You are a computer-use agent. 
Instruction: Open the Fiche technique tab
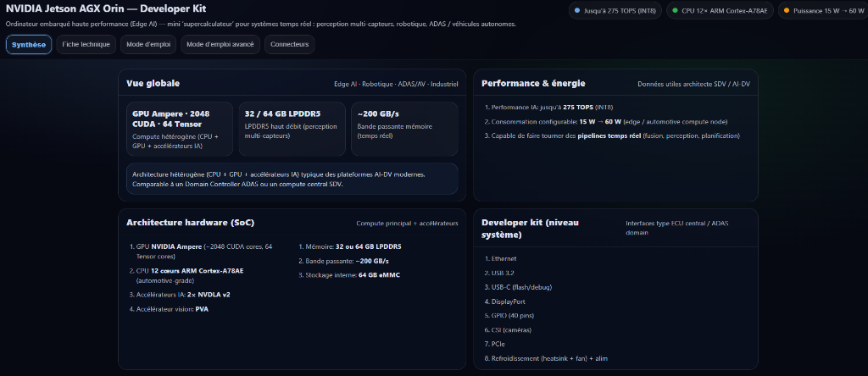[x=86, y=44]
